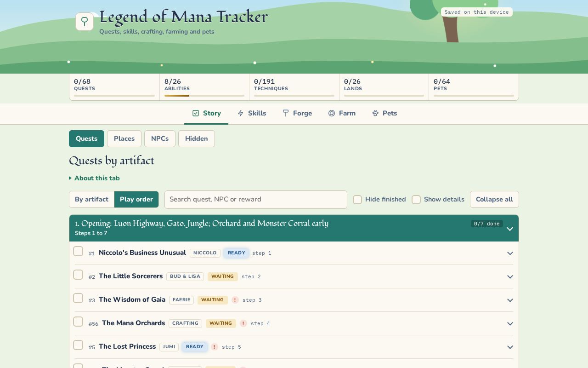The width and height of the screenshot is (588, 368).
Task: Check The Mana Orchards quest box
Action: pyautogui.click(x=78, y=322)
